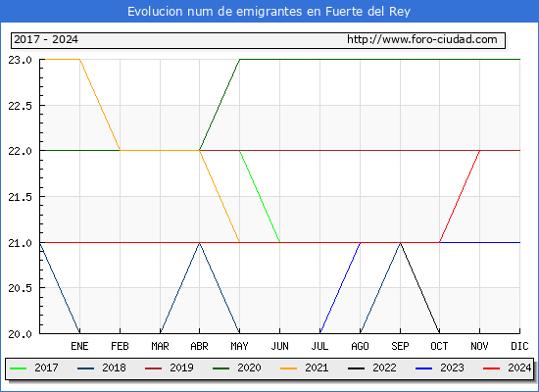Select the JUN month axis label
This screenshot has height=392, width=539.
280,346
